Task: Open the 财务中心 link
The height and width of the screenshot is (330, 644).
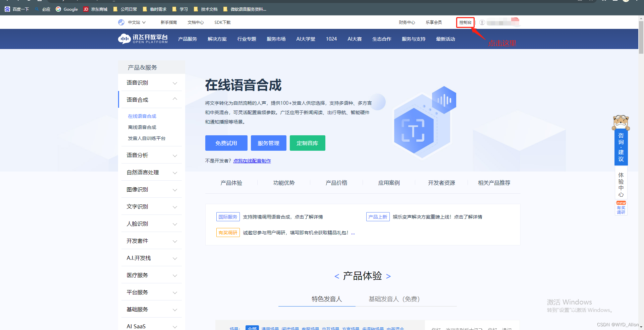Action: (x=407, y=22)
